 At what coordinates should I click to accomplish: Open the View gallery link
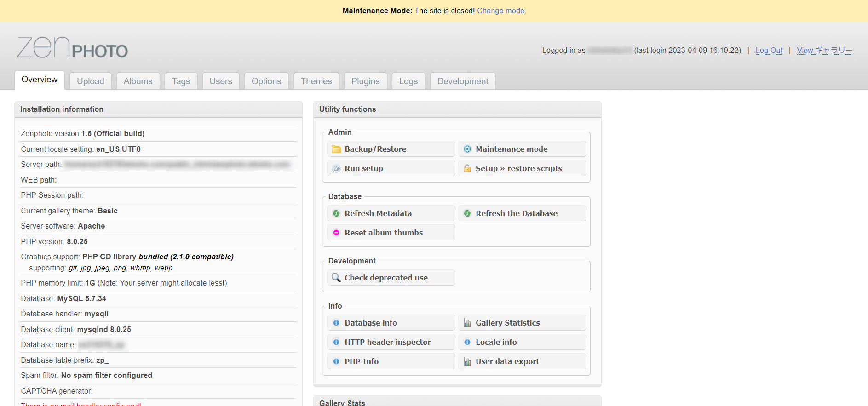pos(824,50)
